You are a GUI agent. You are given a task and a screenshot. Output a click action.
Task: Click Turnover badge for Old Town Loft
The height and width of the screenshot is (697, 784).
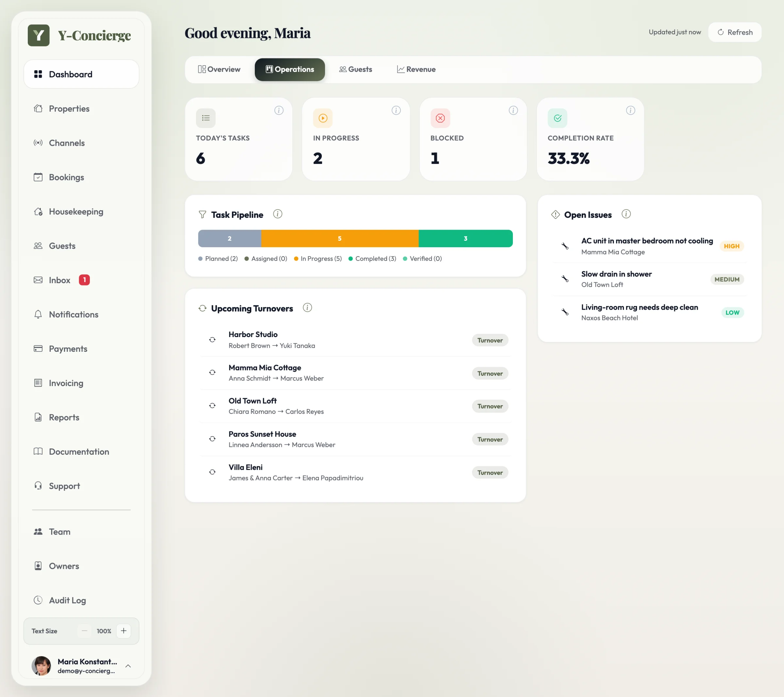pos(490,406)
